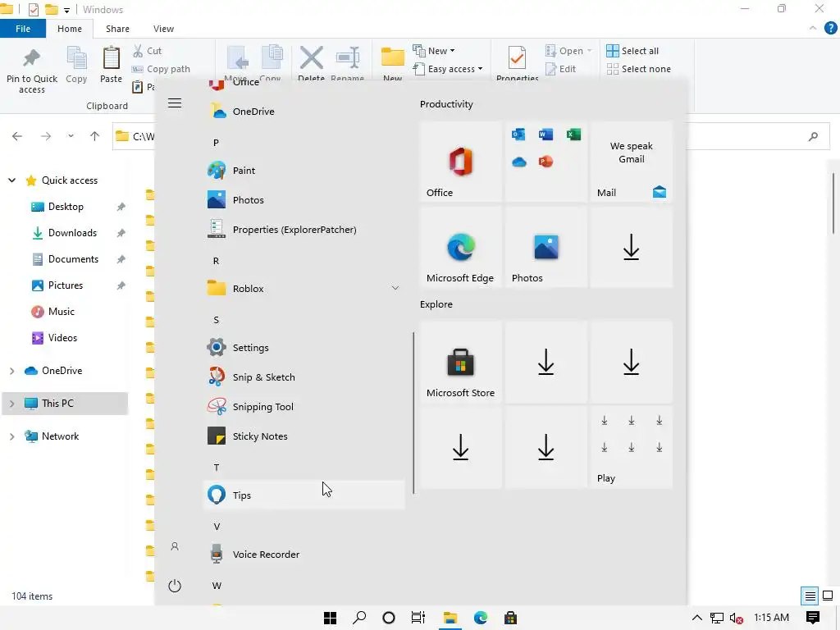The height and width of the screenshot is (630, 840).
Task: Click the Outlook icon in Office tile group
Action: 518,135
